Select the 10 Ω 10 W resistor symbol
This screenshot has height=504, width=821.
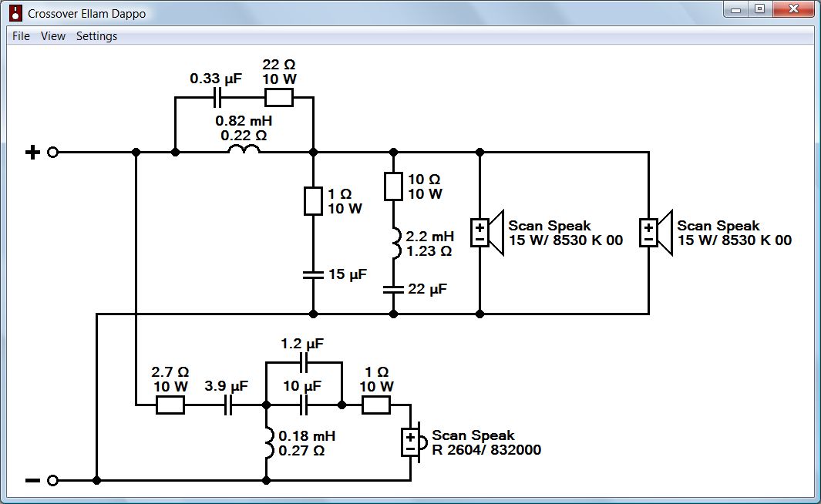(x=393, y=186)
